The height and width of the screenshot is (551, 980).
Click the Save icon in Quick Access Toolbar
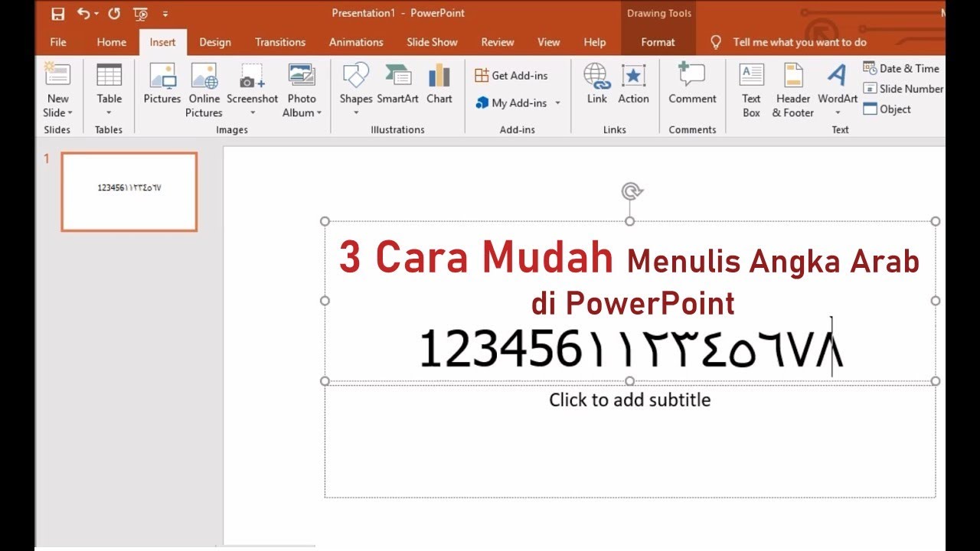point(57,14)
